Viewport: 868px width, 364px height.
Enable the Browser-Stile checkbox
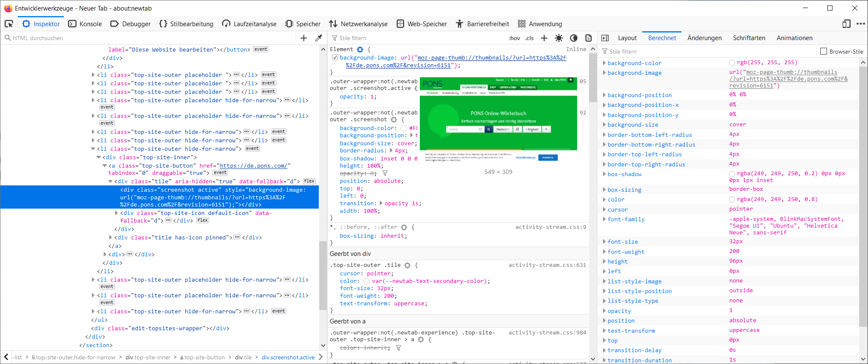(824, 52)
